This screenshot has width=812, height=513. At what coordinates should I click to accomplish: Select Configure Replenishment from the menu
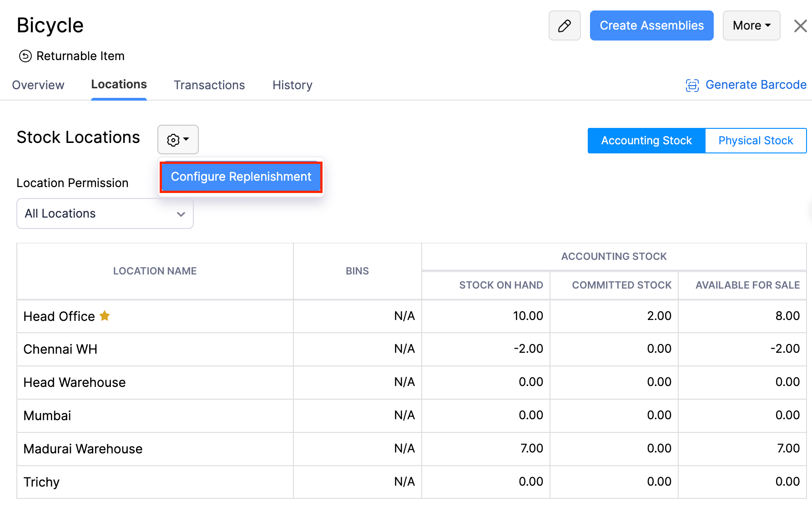click(241, 177)
